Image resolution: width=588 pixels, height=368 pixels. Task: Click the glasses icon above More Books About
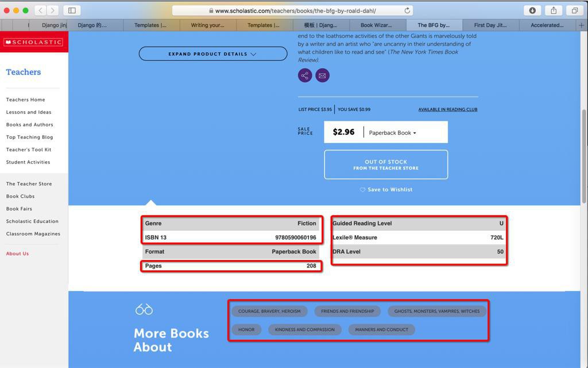(x=144, y=309)
